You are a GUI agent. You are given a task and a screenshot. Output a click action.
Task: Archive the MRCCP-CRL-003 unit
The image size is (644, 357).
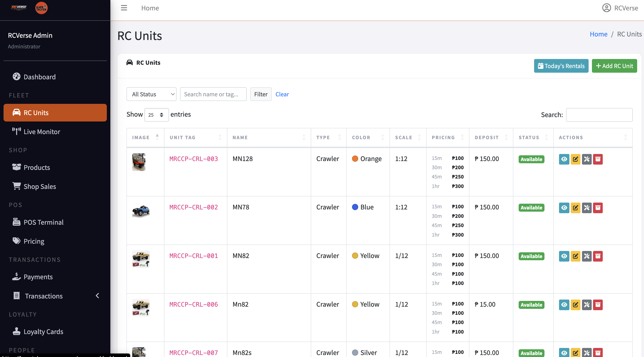(x=598, y=159)
